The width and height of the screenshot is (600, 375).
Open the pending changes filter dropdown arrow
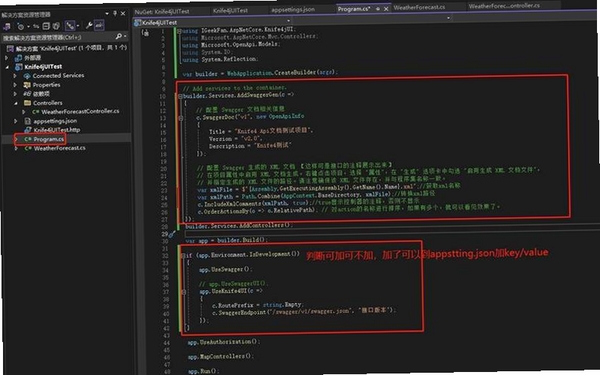(x=28, y=26)
